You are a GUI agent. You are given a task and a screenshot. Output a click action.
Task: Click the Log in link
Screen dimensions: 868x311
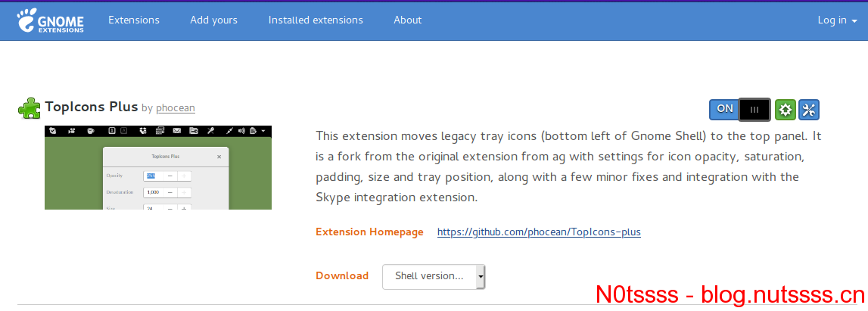pyautogui.click(x=832, y=20)
